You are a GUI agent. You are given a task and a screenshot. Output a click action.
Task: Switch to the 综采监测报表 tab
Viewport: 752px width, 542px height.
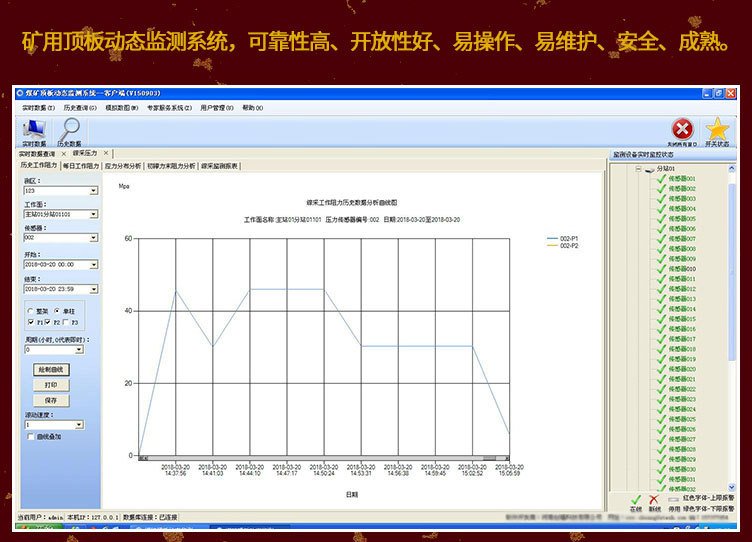(x=219, y=166)
